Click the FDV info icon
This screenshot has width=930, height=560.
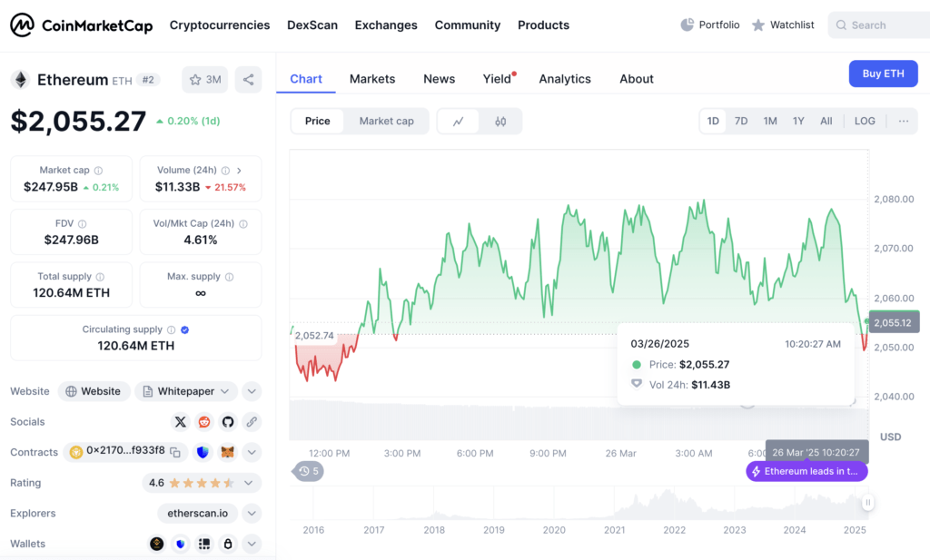pyautogui.click(x=83, y=224)
